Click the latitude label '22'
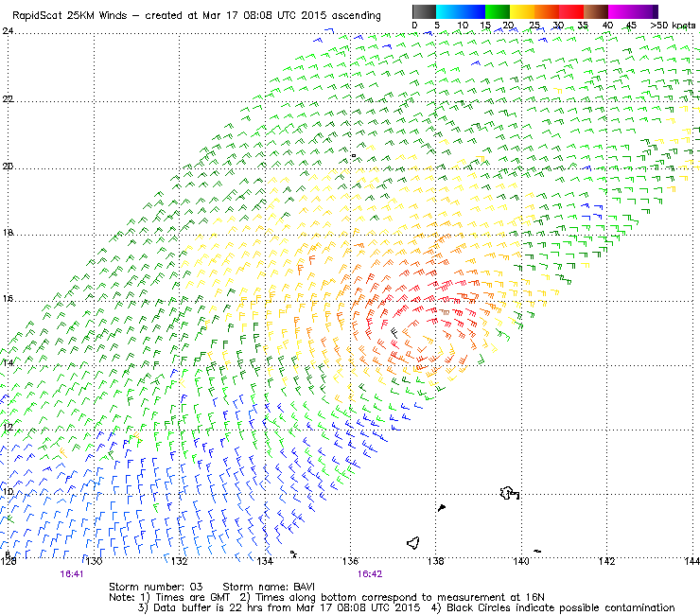700x615 pixels. [8, 98]
